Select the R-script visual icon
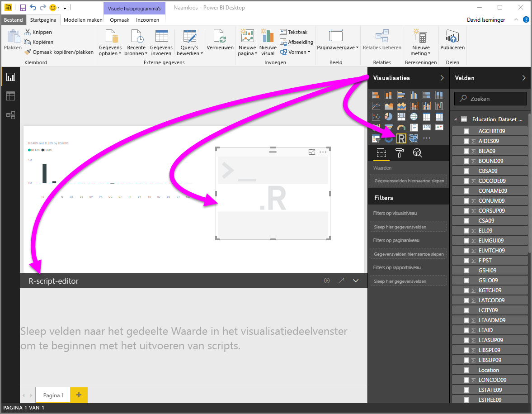 [401, 138]
